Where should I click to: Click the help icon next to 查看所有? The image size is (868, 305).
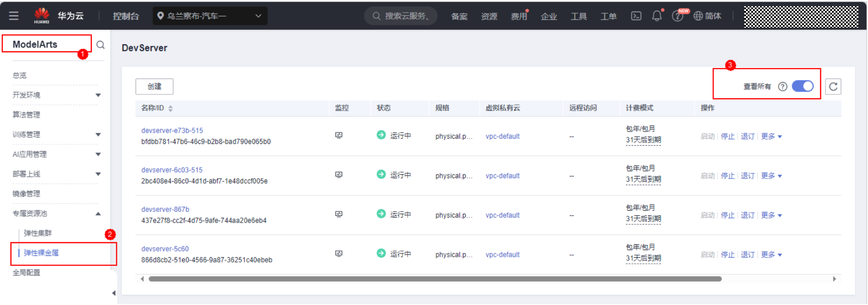(782, 86)
